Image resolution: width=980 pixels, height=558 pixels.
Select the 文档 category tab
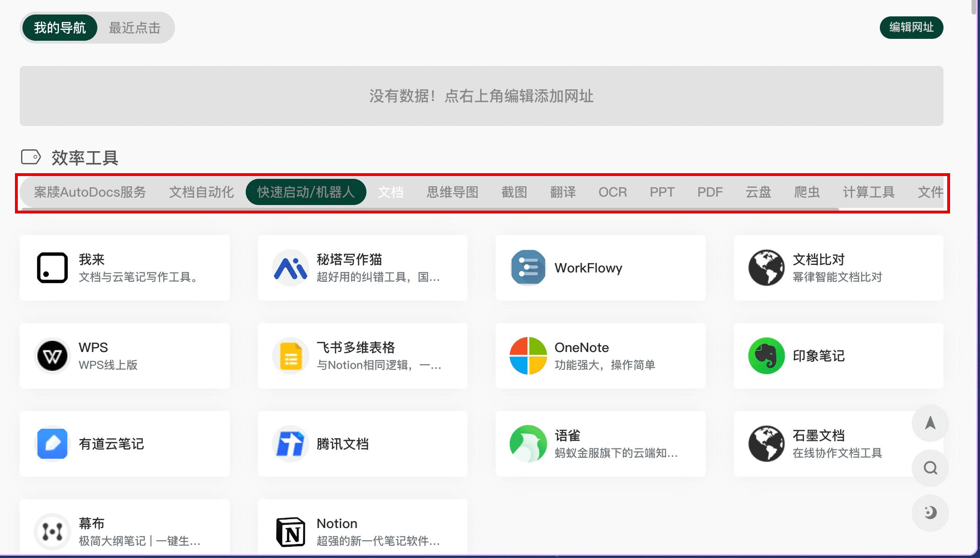[391, 192]
